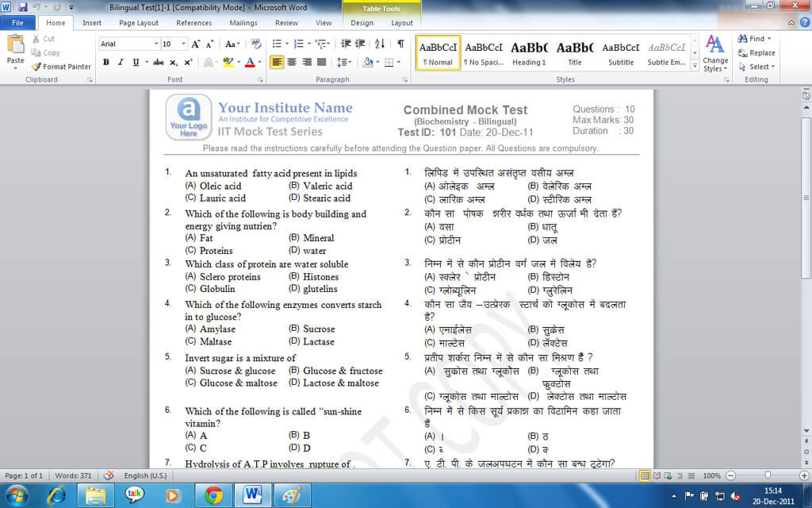The height and width of the screenshot is (508, 812).
Task: Switch to the Insert tab
Action: [92, 23]
